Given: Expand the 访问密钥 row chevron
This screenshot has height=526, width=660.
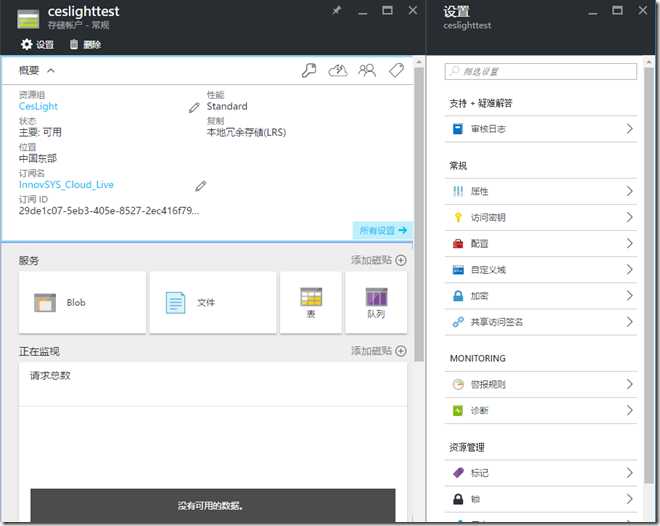Looking at the screenshot, I should click(x=629, y=218).
